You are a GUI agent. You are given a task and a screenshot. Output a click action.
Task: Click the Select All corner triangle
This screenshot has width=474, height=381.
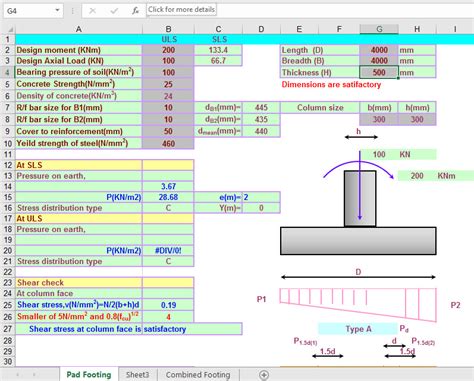[x=10, y=29]
